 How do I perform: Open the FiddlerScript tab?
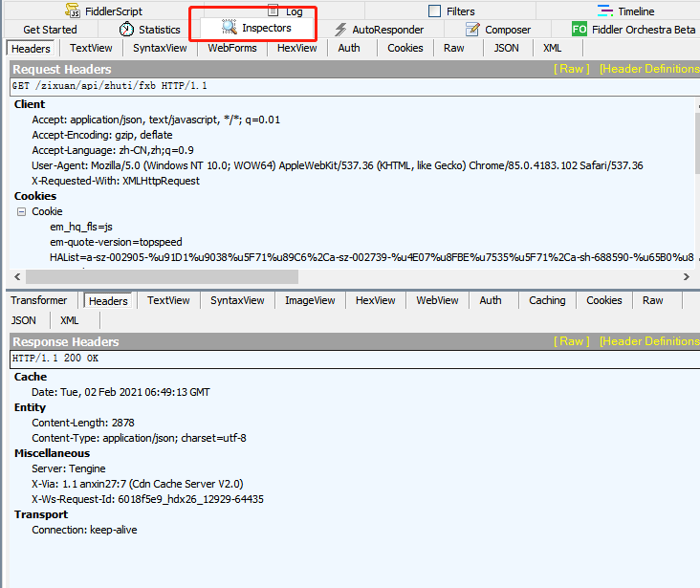(x=104, y=11)
